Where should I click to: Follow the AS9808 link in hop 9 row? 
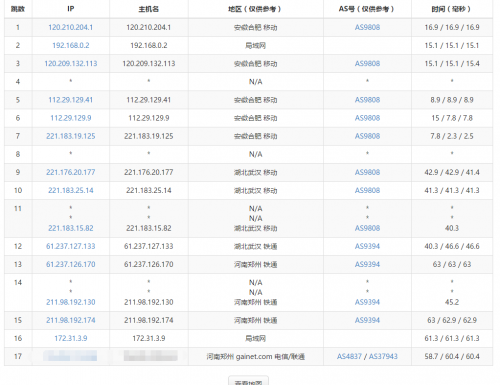367,172
